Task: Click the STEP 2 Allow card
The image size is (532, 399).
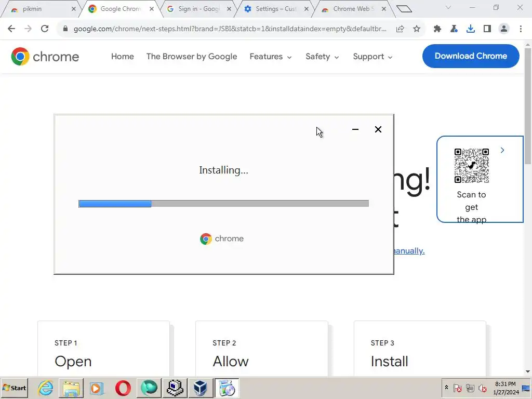Action: [262, 349]
